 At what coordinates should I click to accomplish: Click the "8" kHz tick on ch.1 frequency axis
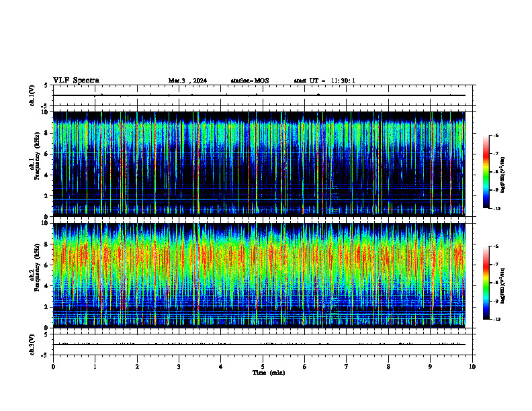tap(46, 133)
